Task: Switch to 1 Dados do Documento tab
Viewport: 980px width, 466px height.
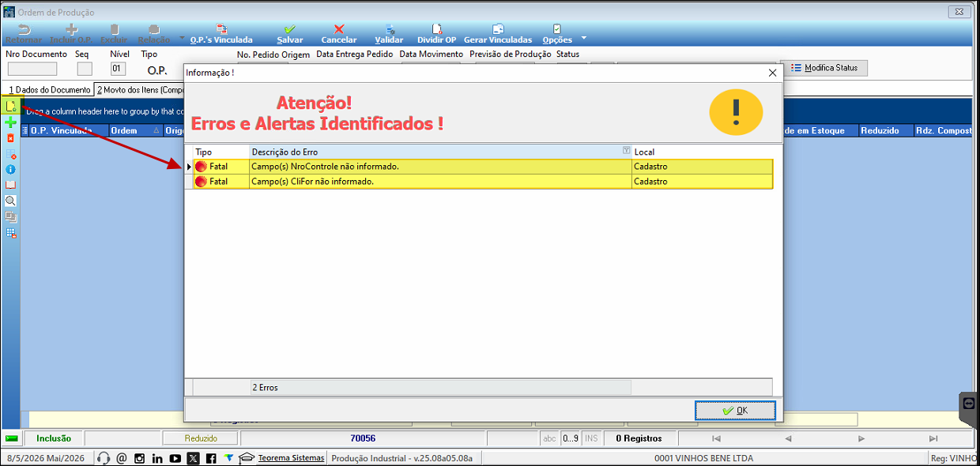Action: (x=49, y=90)
